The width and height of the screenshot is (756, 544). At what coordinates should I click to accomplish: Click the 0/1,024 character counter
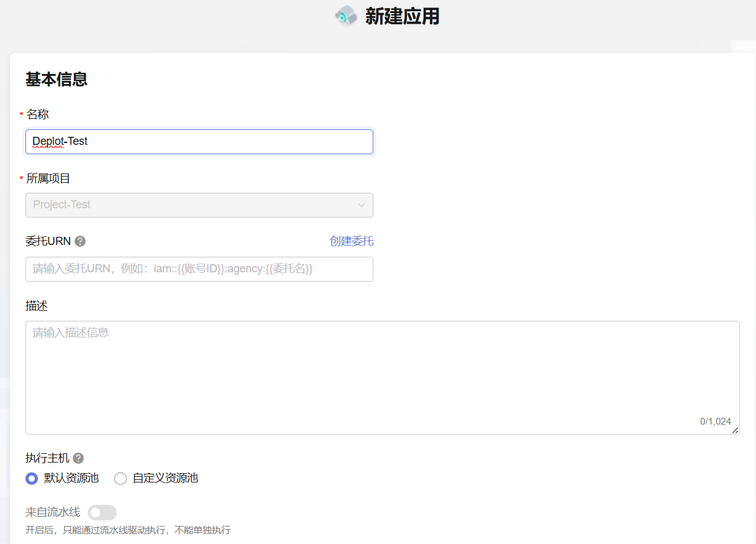pyautogui.click(x=716, y=422)
